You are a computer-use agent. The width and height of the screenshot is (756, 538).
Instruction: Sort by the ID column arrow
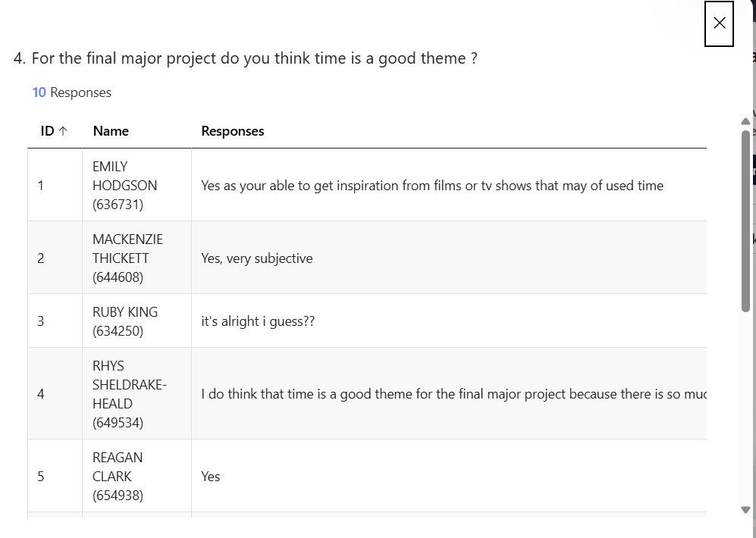pyautogui.click(x=63, y=131)
